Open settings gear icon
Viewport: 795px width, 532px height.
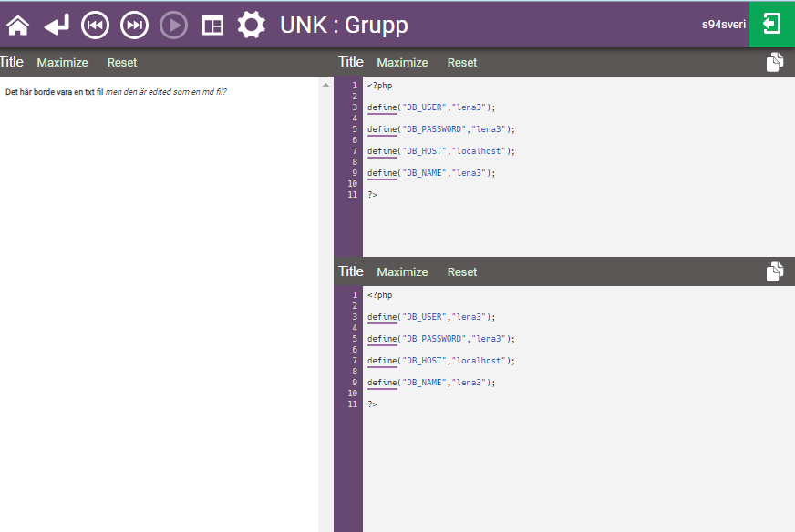click(x=252, y=25)
